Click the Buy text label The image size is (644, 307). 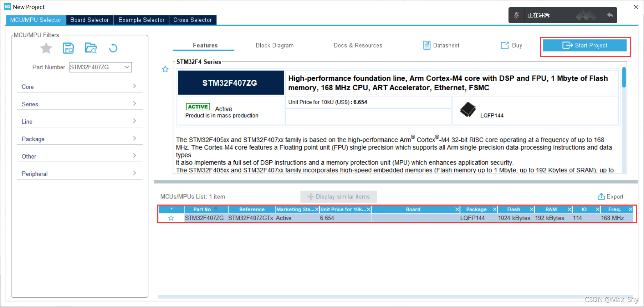[517, 45]
